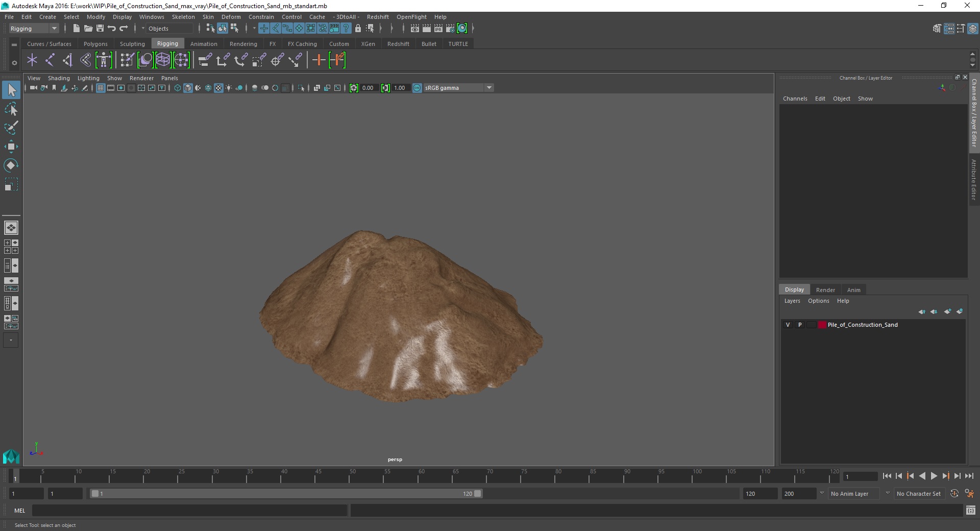
Task: Expand toolbox layout options arrow button
Action: click(11, 340)
